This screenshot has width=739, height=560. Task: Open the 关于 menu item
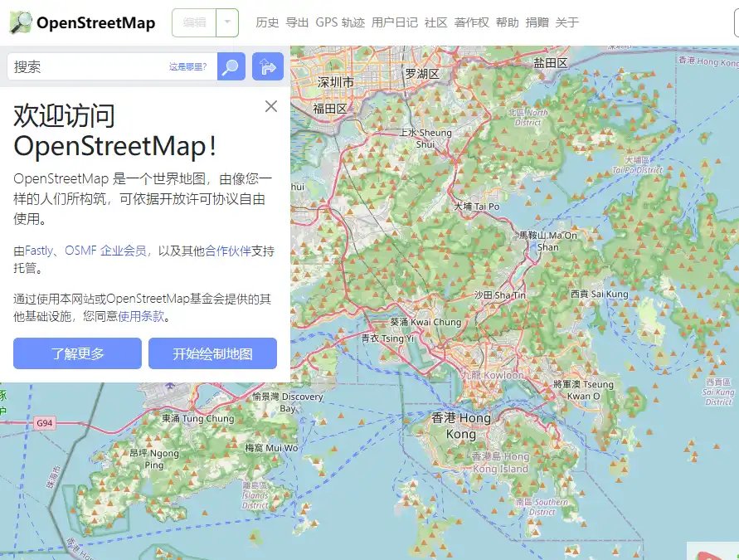(x=567, y=22)
